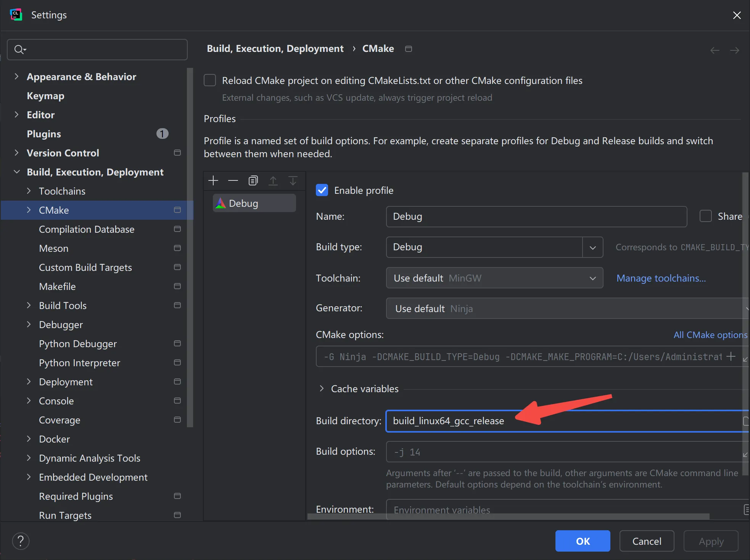Screen dimensions: 750x560
Task: Add a new CMake profile with the plus icon
Action: [x=213, y=180]
